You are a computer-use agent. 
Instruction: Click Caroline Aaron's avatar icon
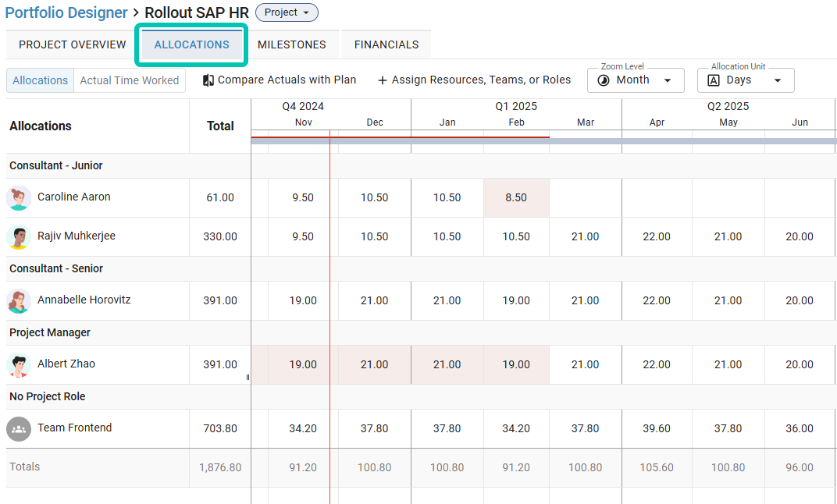[19, 198]
